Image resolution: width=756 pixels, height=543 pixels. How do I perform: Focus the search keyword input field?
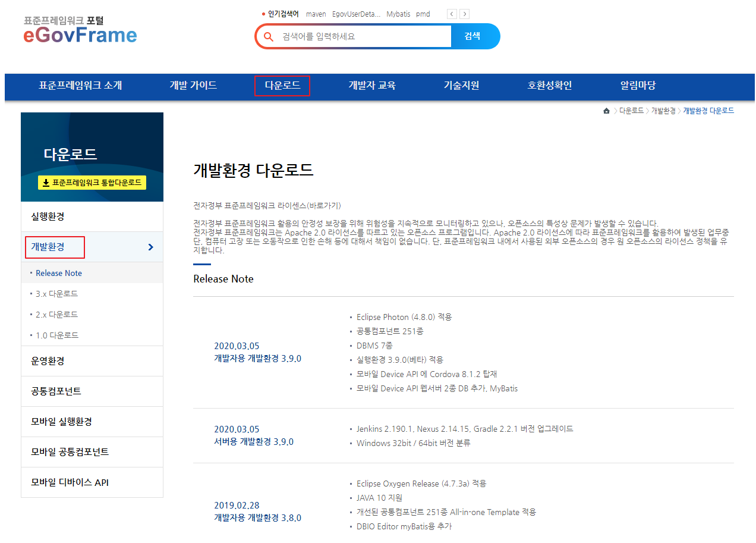(363, 36)
